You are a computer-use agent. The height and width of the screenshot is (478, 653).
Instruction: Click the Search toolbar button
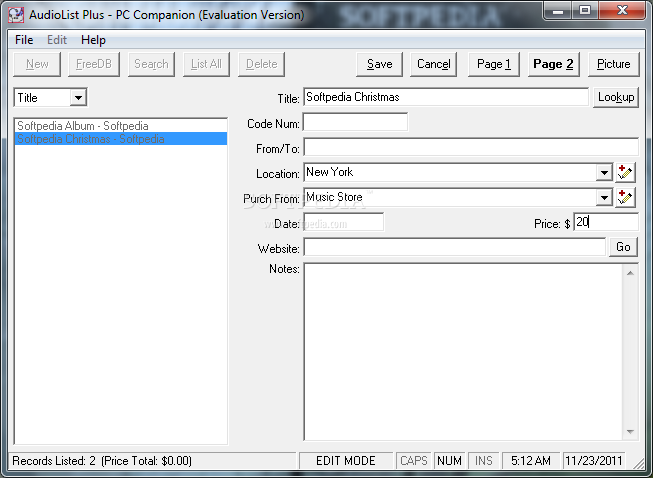151,64
